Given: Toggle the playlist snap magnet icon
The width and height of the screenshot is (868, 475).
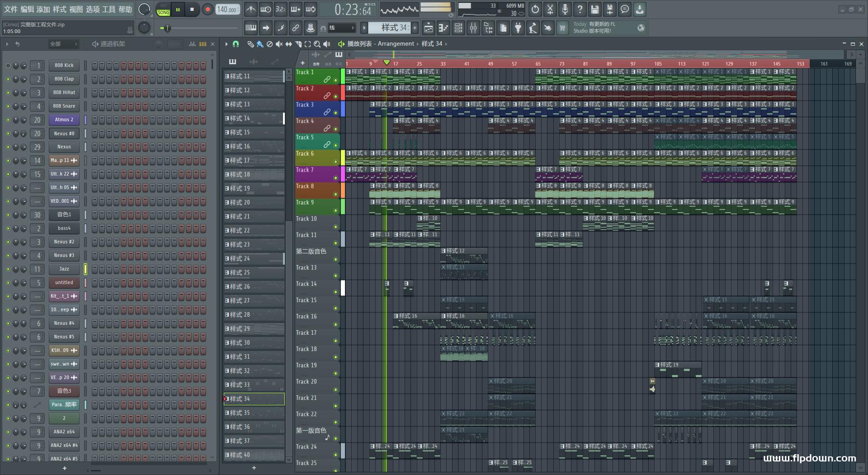Looking at the screenshot, I should 236,44.
